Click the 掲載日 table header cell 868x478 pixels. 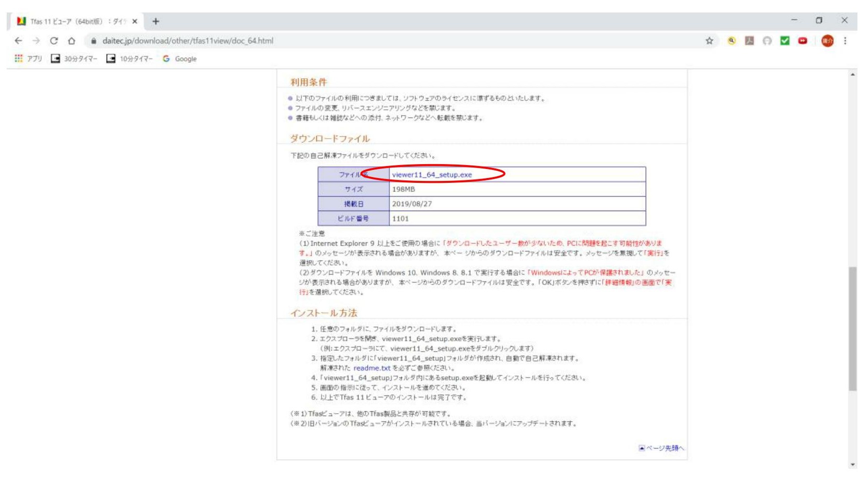click(353, 204)
